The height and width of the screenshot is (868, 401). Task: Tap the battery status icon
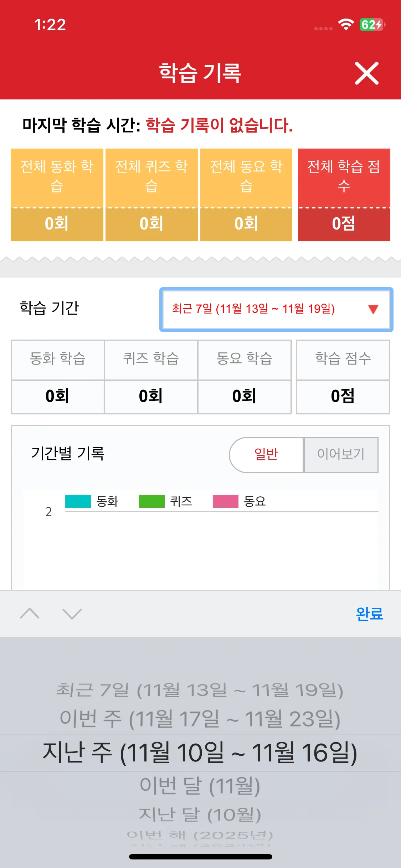372,25
